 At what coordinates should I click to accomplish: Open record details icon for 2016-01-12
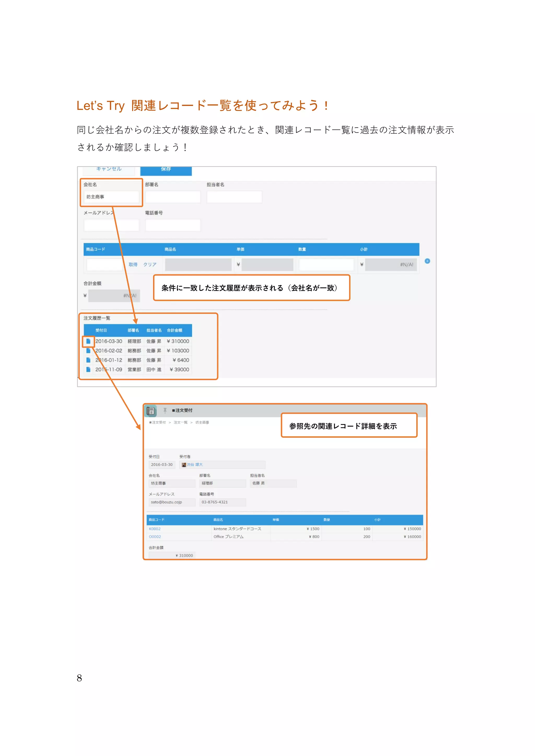(88, 360)
